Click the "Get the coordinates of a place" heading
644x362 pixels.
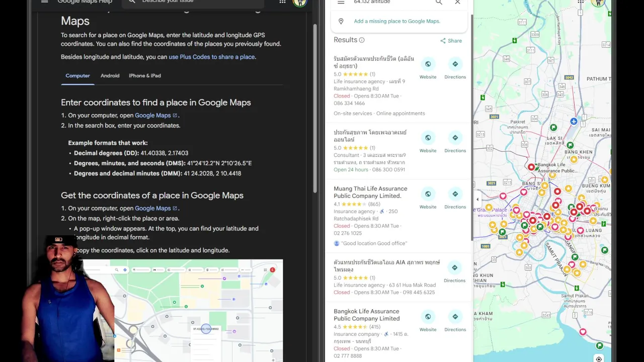coord(152,196)
